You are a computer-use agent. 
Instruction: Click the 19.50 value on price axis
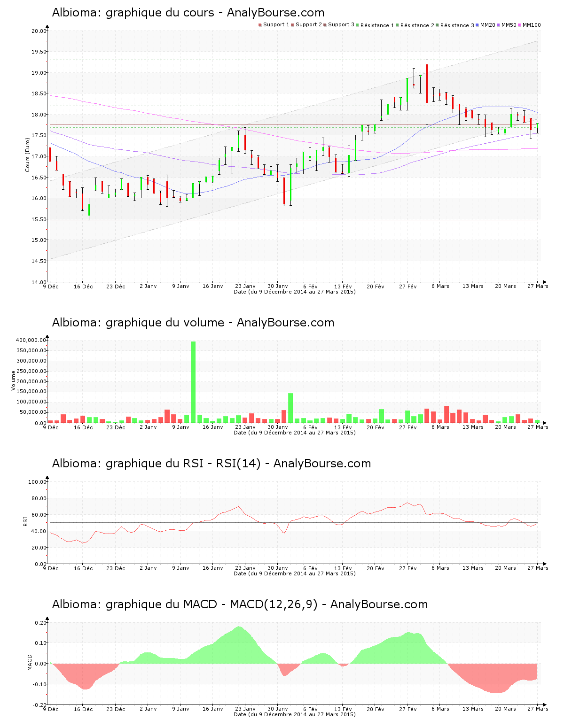point(39,52)
